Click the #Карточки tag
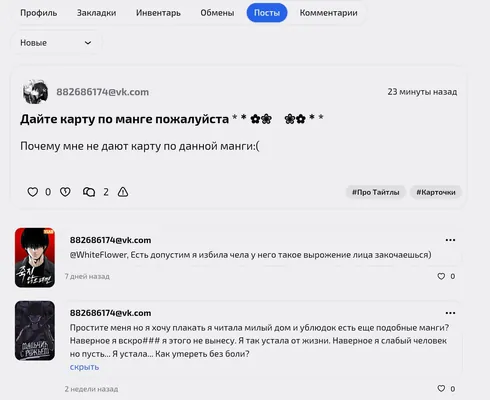This screenshot has width=490, height=400. [436, 192]
